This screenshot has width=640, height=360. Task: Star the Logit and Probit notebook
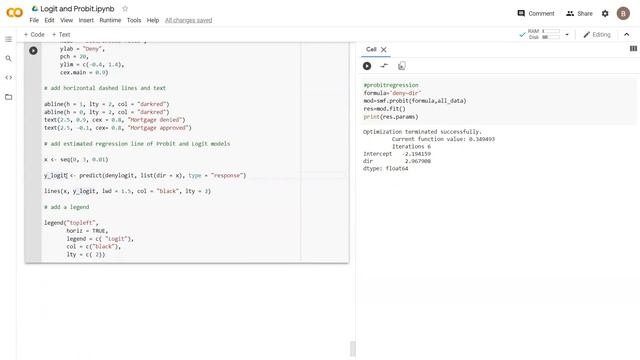click(125, 9)
